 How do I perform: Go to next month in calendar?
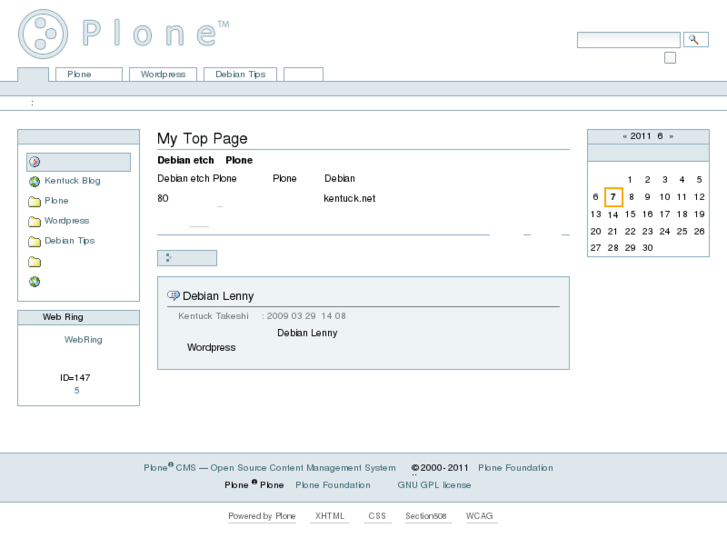tap(671, 136)
